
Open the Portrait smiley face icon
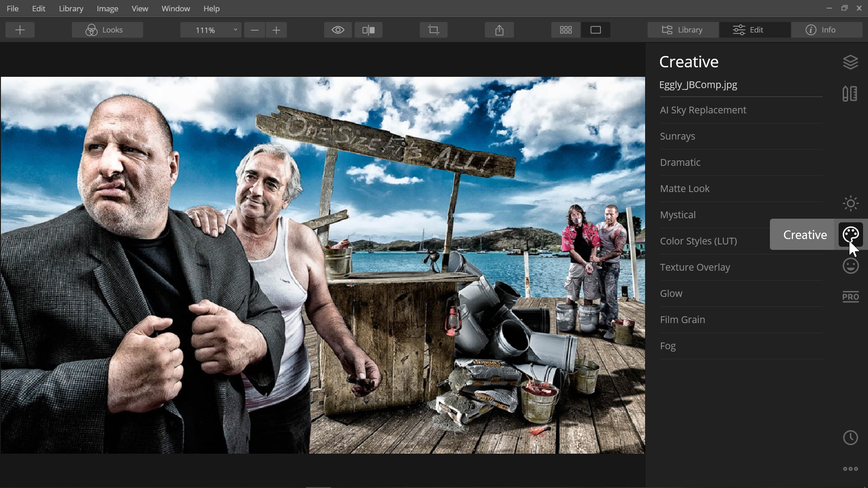[x=850, y=266]
